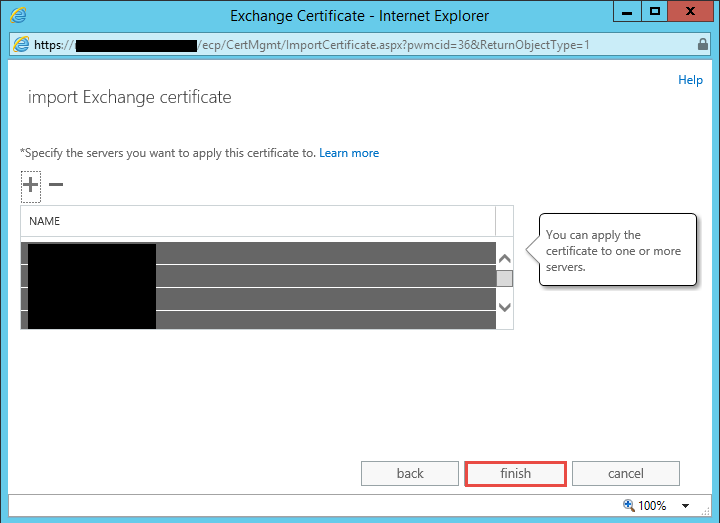Cancel the certificate import

point(625,473)
